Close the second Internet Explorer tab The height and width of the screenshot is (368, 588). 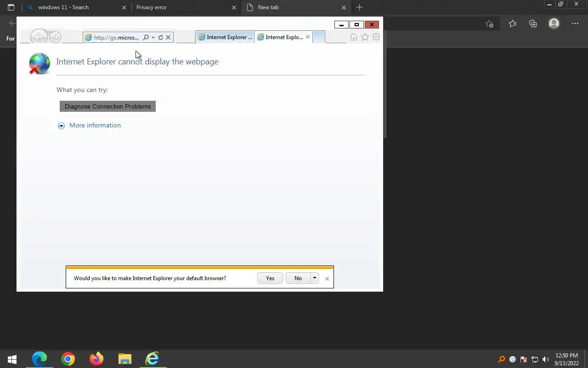308,37
